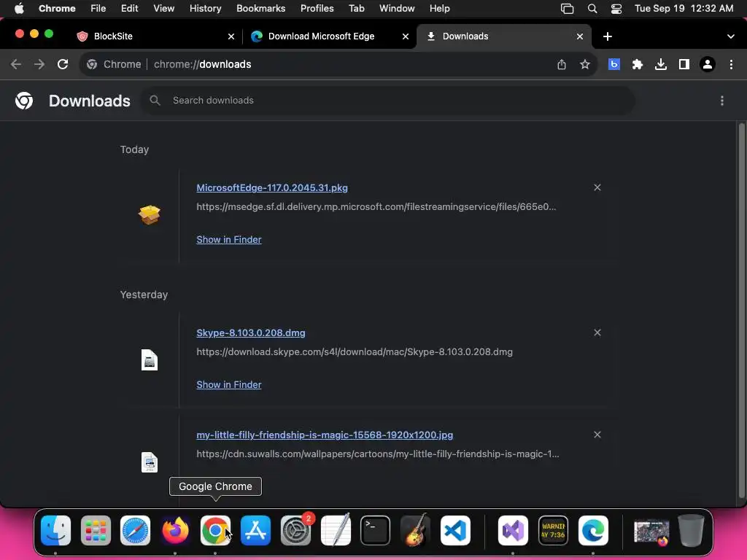Click the download.skype.com source URL text
The width and height of the screenshot is (747, 560).
point(355,352)
